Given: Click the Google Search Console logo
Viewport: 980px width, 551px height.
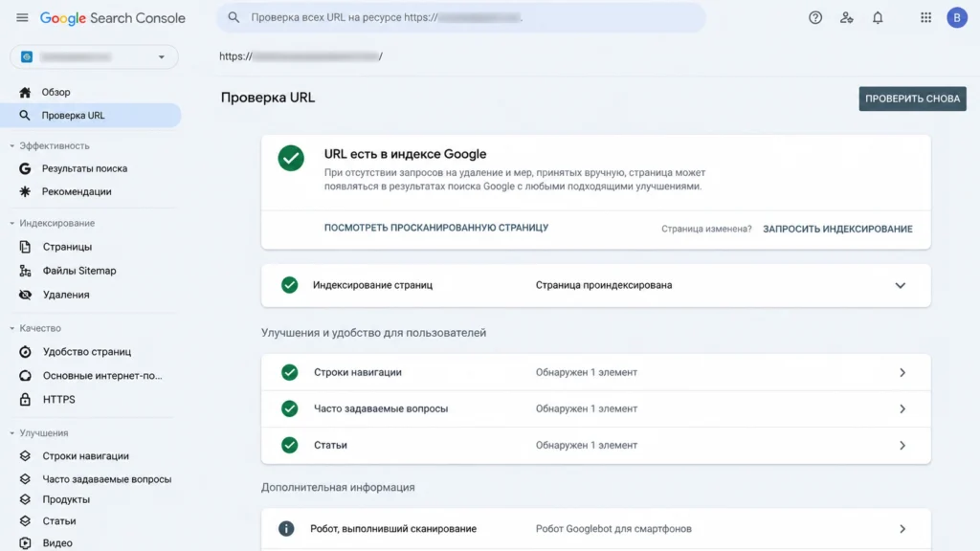Looking at the screenshot, I should 113,18.
